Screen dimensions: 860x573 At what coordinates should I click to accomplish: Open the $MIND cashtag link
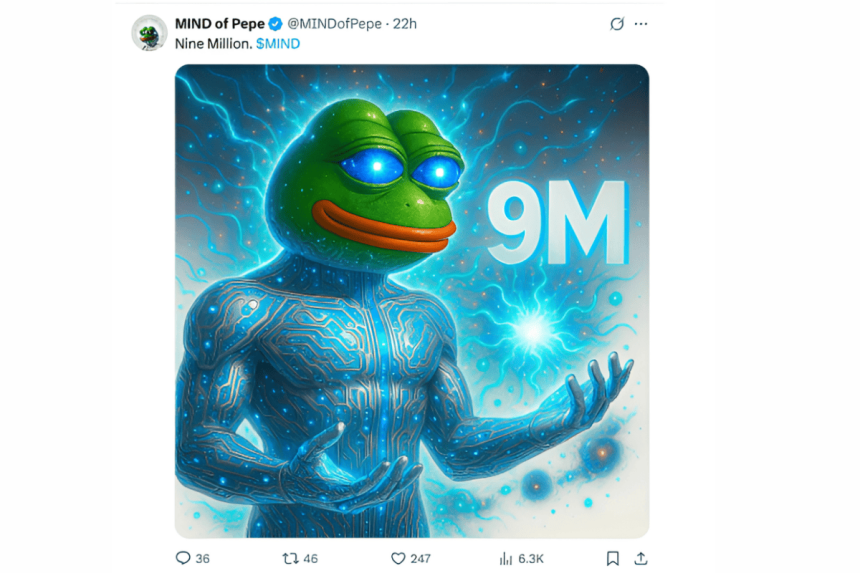[x=278, y=44]
